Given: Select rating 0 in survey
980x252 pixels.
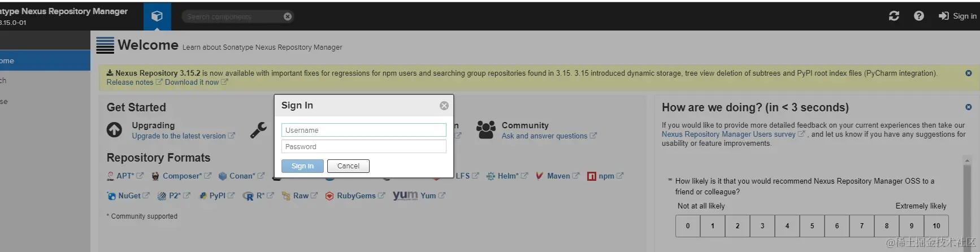Looking at the screenshot, I should [688, 226].
